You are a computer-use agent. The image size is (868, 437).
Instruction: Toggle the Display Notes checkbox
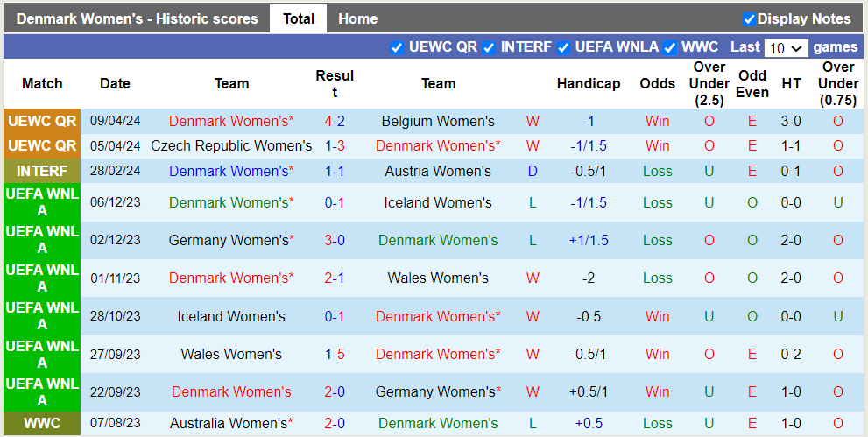tap(749, 19)
